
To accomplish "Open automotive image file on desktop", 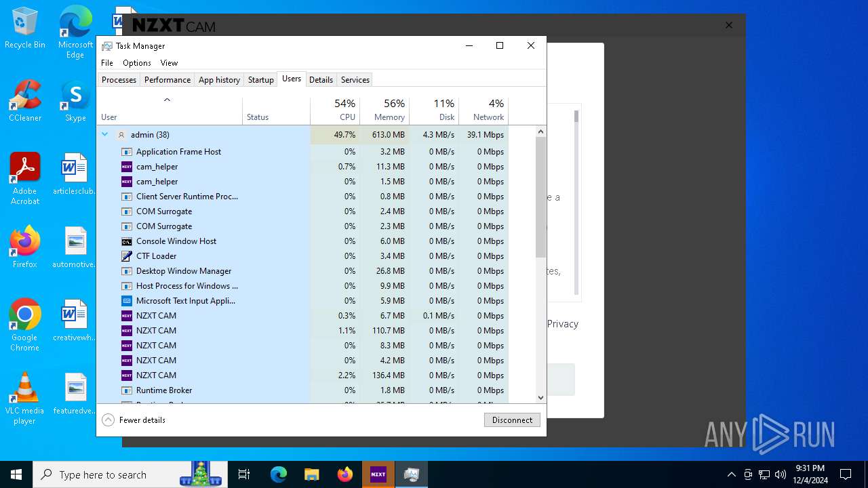I will click(75, 248).
